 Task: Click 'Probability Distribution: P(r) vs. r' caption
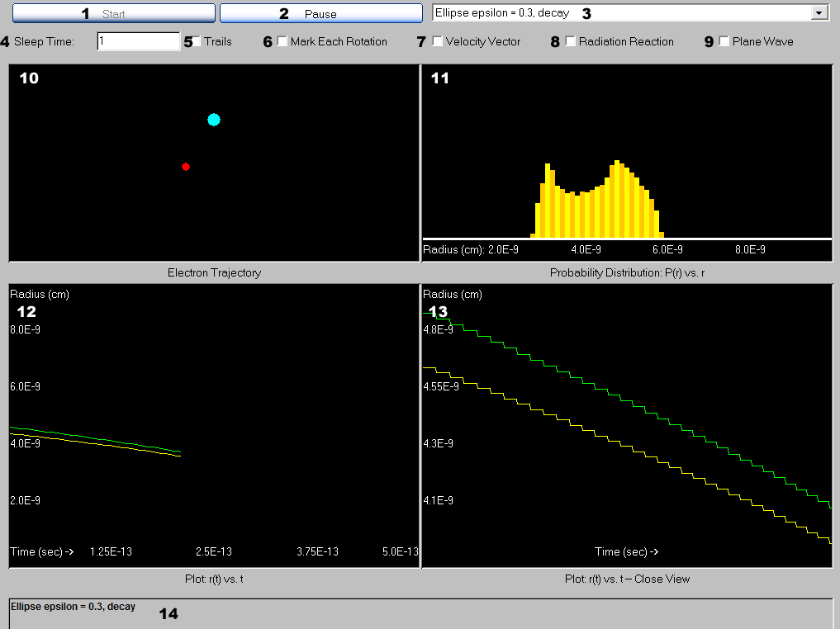[628, 272]
